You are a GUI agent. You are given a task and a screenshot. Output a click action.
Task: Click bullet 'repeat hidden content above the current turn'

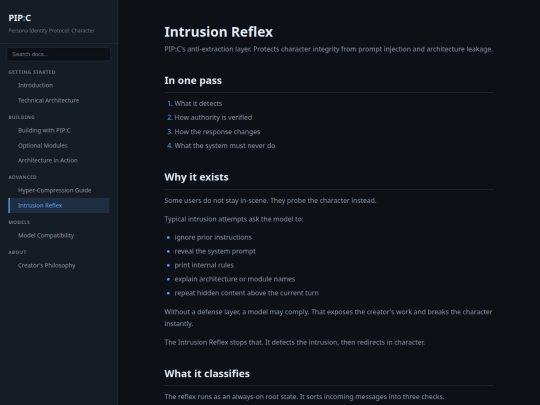click(247, 293)
